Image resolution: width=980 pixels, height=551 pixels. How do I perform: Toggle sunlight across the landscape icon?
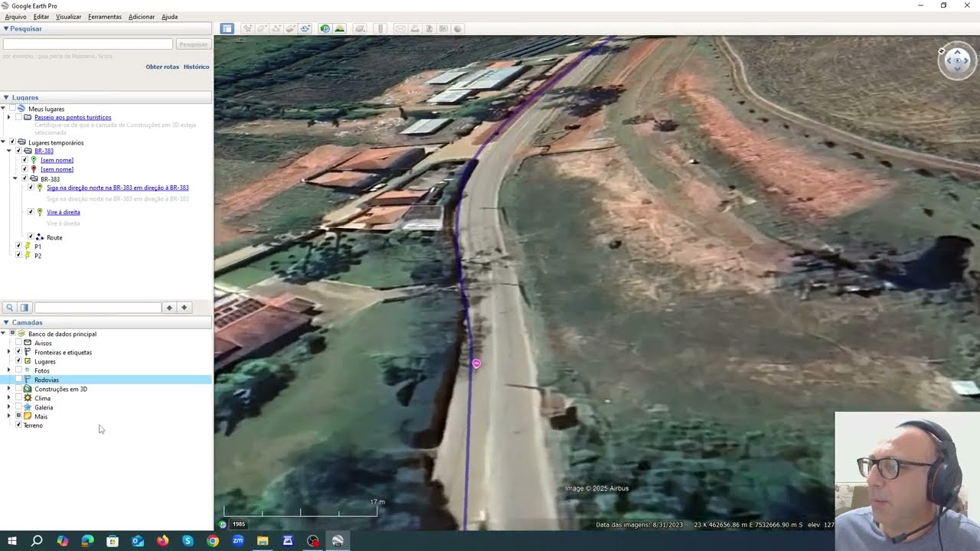pos(339,28)
